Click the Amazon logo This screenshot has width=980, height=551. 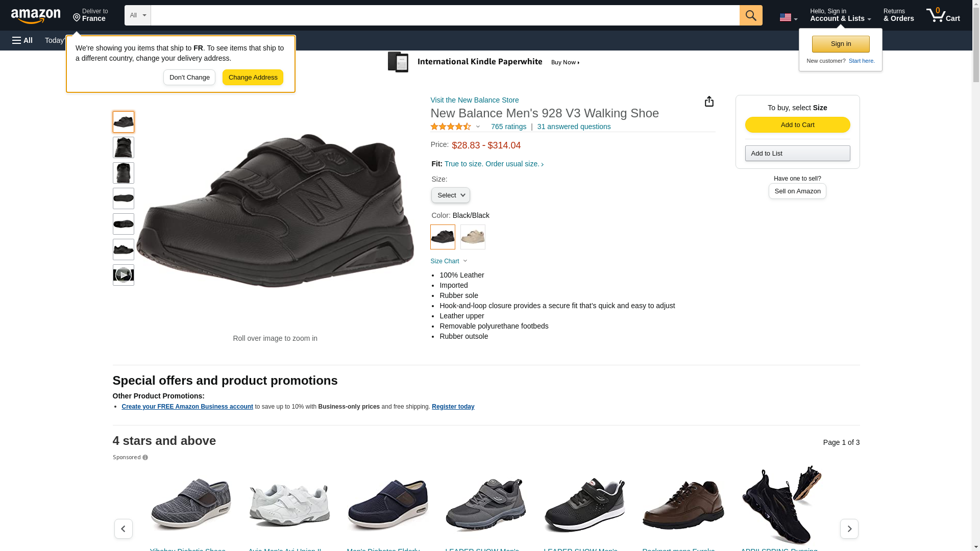pyautogui.click(x=36, y=16)
